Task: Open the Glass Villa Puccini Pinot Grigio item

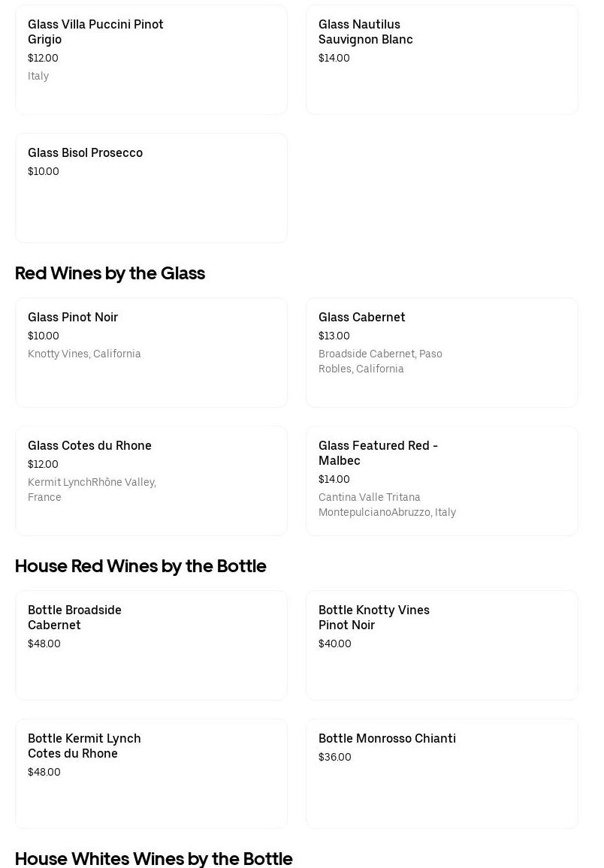Action: [x=151, y=60]
